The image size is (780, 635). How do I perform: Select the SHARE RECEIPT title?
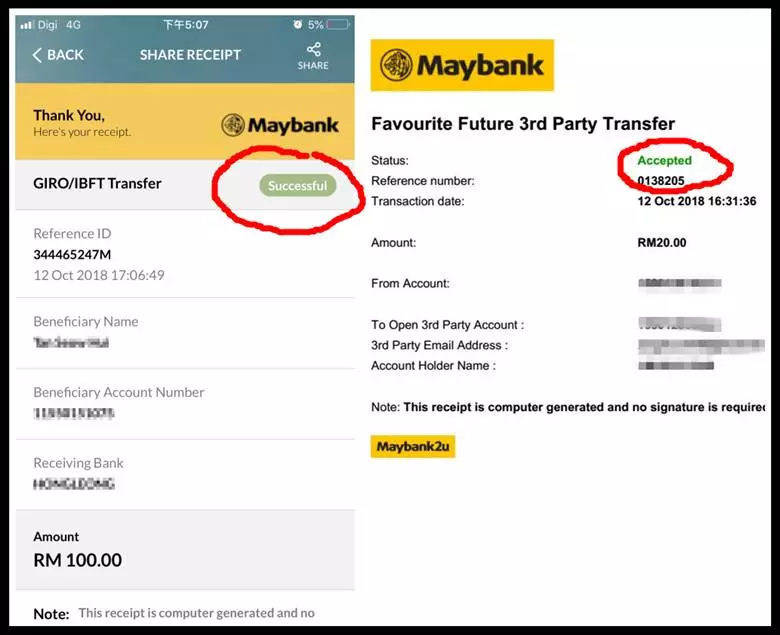point(191,55)
